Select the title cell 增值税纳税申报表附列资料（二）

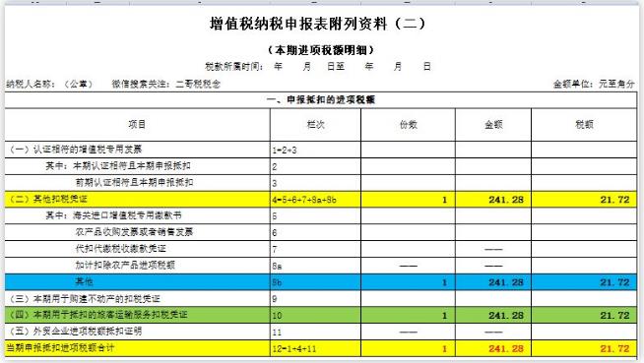tap(317, 24)
